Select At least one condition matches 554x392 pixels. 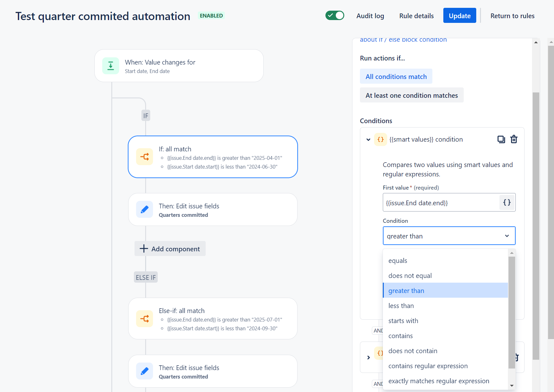412,95
